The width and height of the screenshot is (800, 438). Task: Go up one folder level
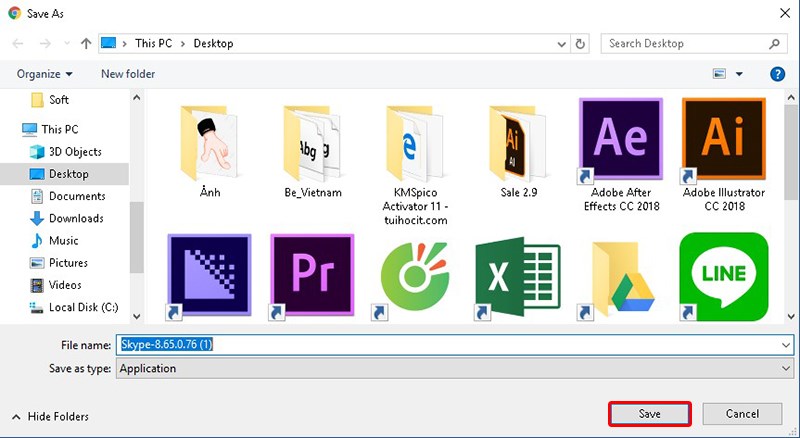point(86,43)
